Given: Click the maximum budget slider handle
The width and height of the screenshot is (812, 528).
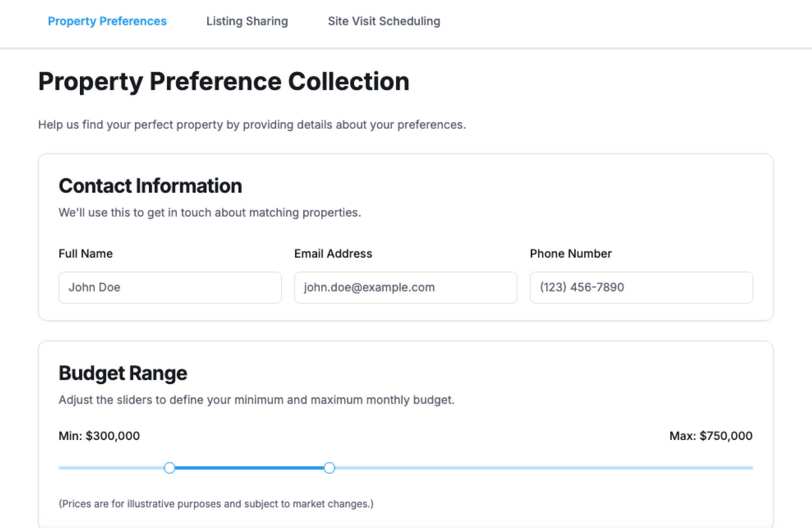Looking at the screenshot, I should click(329, 467).
